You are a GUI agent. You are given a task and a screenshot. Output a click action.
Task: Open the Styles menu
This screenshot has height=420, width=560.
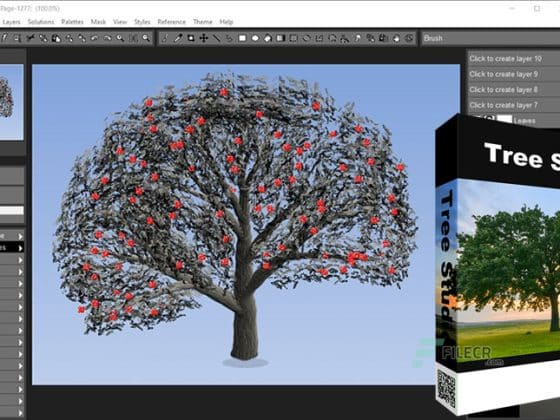142,22
